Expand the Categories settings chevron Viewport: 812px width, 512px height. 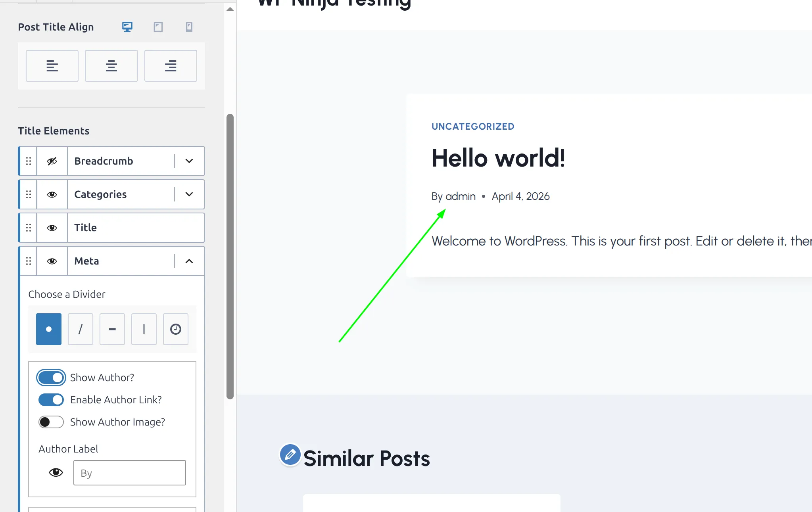(x=189, y=194)
